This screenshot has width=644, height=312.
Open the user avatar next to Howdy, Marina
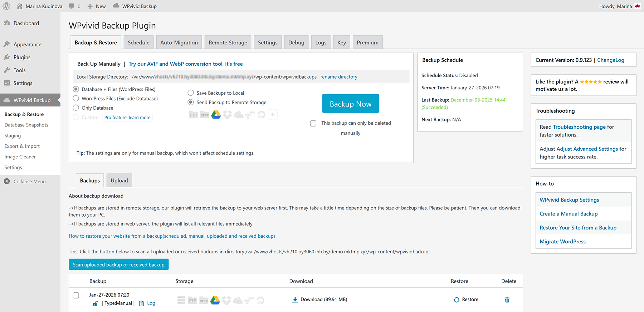click(638, 6)
